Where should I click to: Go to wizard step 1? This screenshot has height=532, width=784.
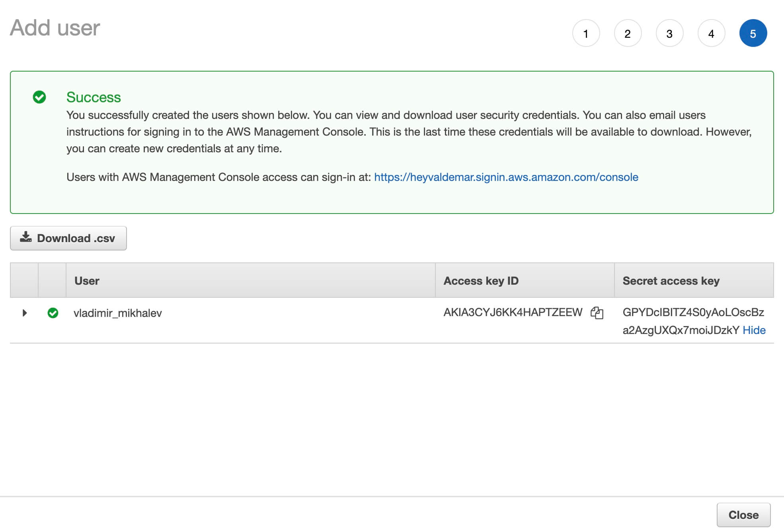(x=586, y=33)
